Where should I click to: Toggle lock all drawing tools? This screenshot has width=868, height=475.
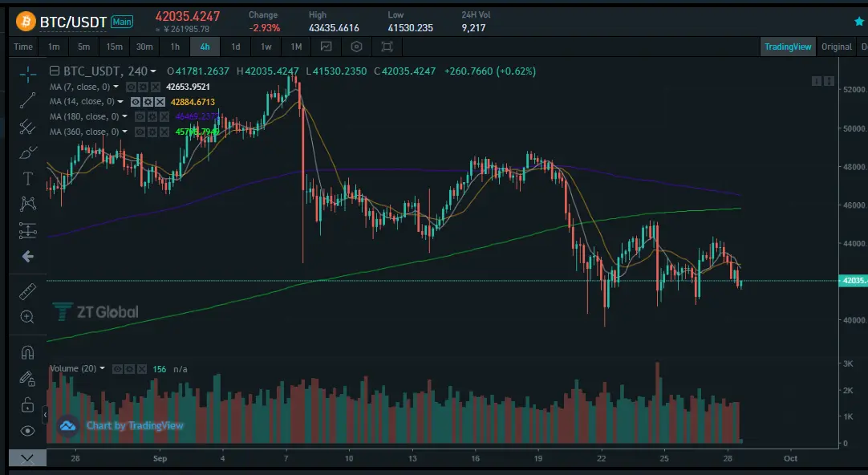click(28, 405)
